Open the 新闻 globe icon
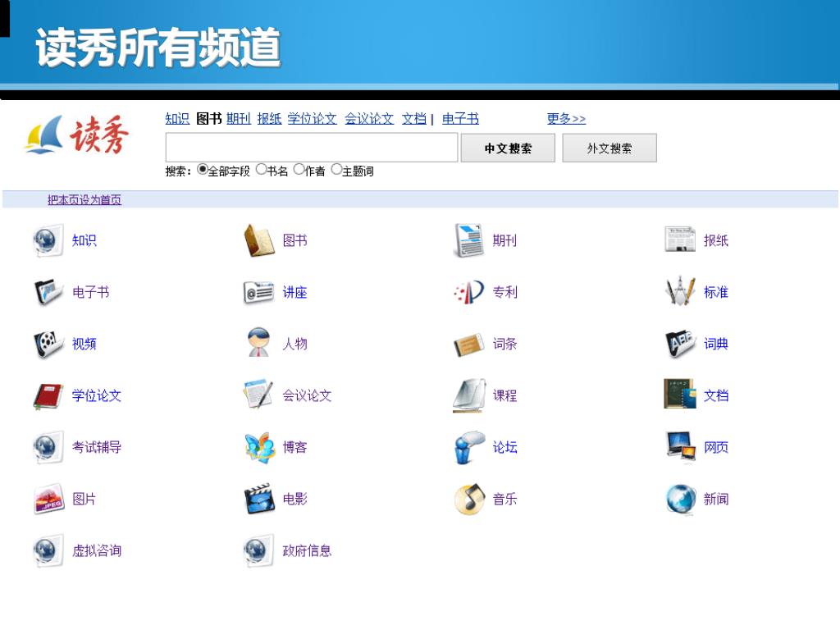840x630 pixels. (680, 500)
